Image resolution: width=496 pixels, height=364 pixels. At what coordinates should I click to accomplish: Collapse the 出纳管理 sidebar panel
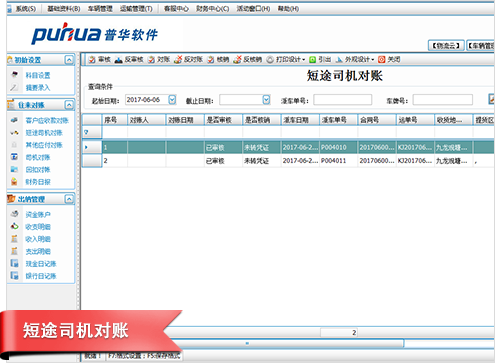pos(69,199)
